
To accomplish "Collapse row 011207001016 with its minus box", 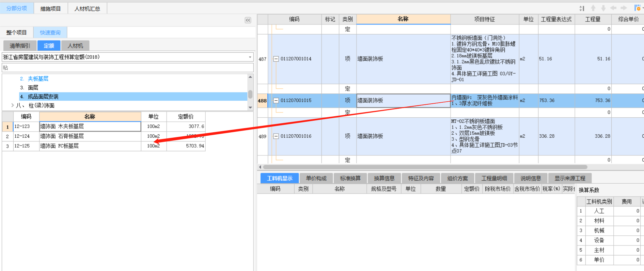I will (276, 136).
